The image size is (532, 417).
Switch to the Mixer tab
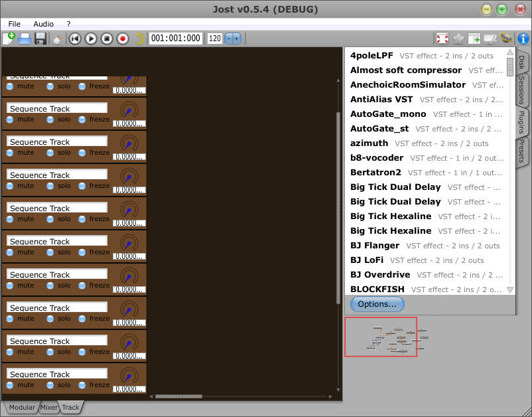(x=48, y=407)
